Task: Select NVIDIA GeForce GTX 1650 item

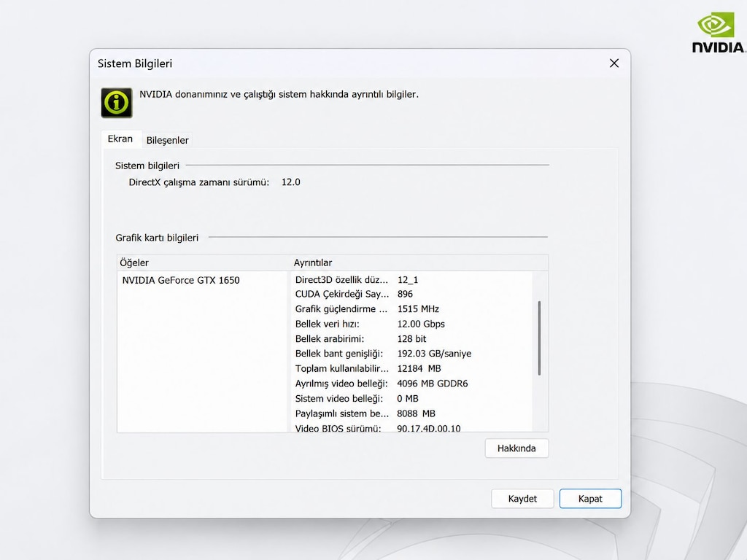Action: click(181, 280)
